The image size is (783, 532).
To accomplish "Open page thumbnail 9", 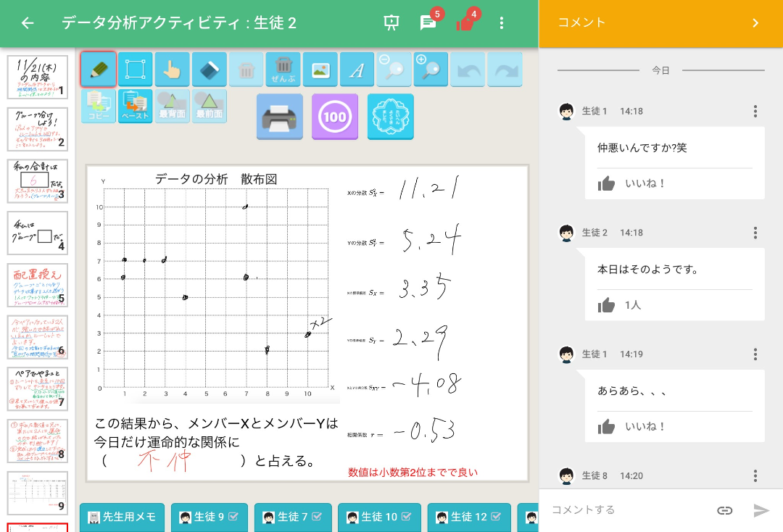I will point(38,493).
